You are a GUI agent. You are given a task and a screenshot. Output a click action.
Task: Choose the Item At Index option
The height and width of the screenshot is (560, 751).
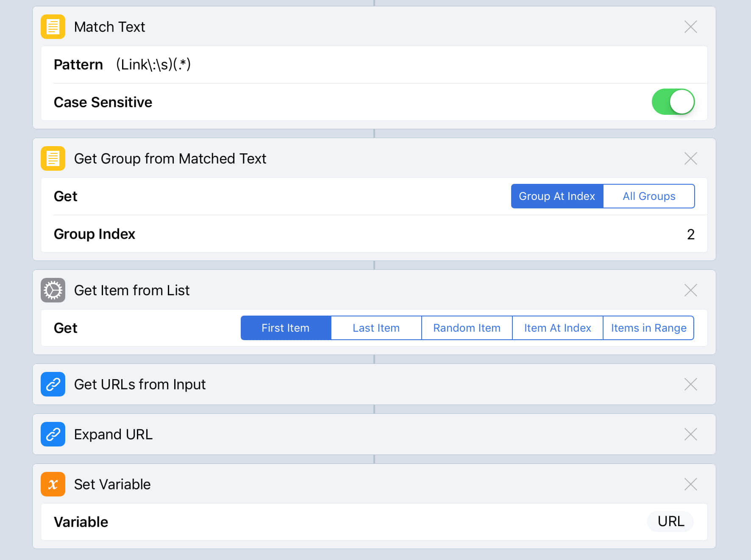(557, 328)
